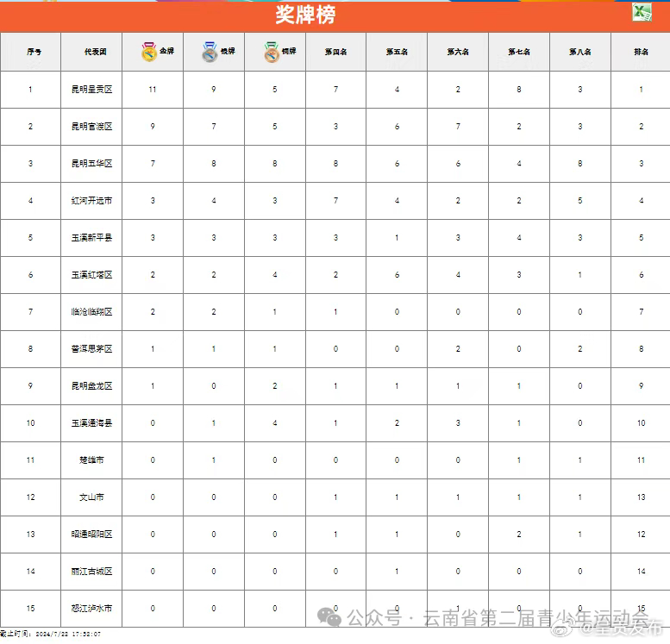Select the 临沧临翔区 delegation cell
The height and width of the screenshot is (644, 670).
(91, 312)
